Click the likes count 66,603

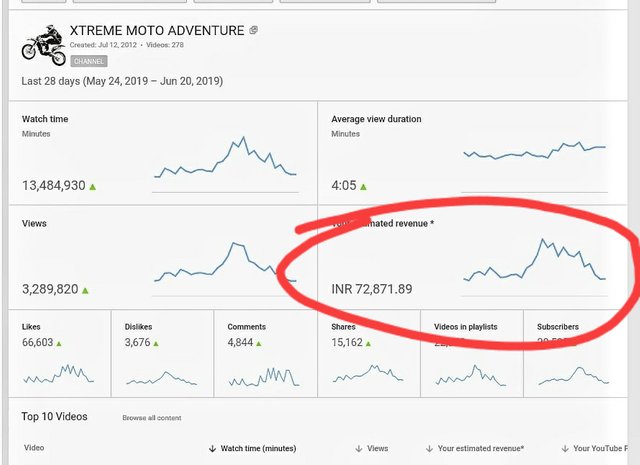(x=38, y=342)
